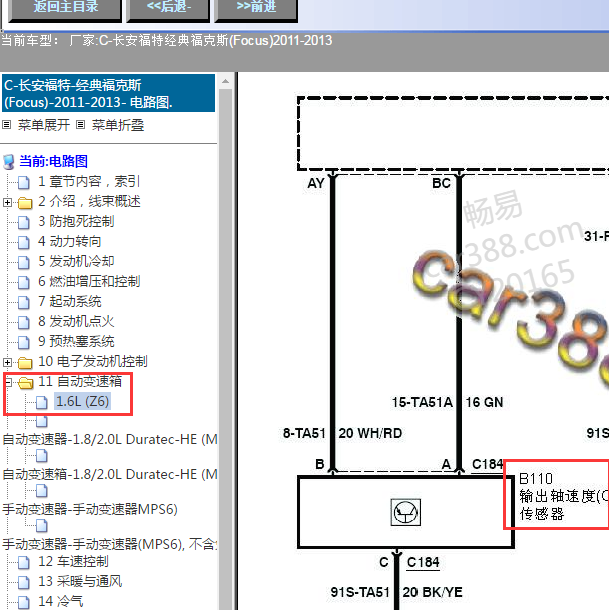Click page icon above 自动变速箱-1.8/2.0L Duratec-HE
Screen dimensions: 609x610
[42, 456]
